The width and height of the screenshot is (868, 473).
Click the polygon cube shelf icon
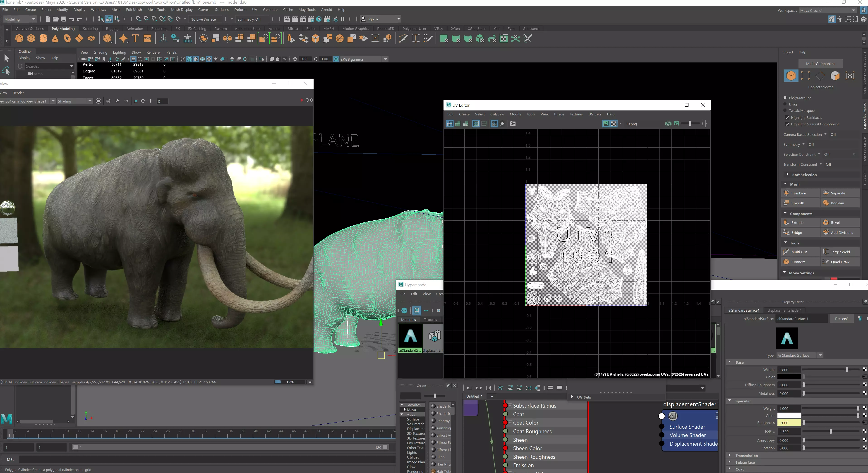coord(31,38)
